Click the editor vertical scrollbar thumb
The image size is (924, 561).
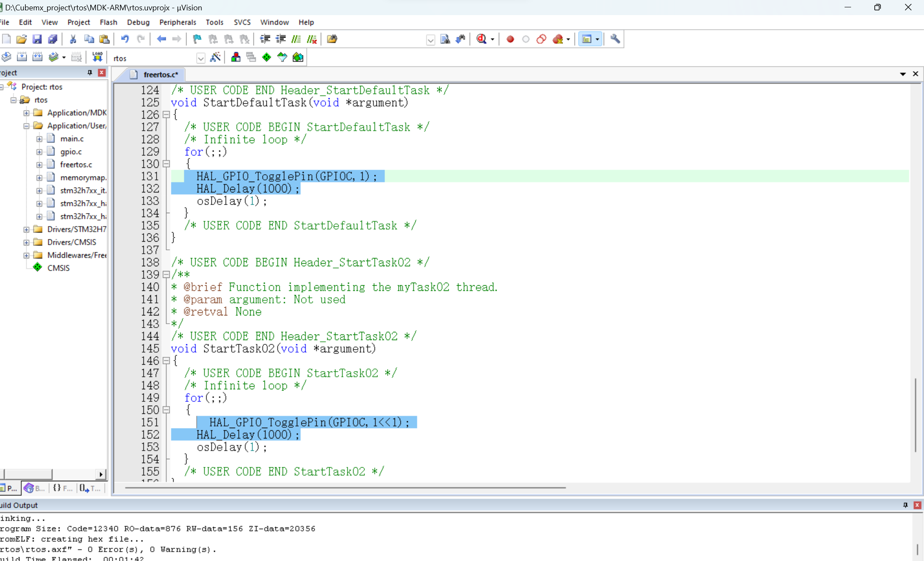click(915, 414)
